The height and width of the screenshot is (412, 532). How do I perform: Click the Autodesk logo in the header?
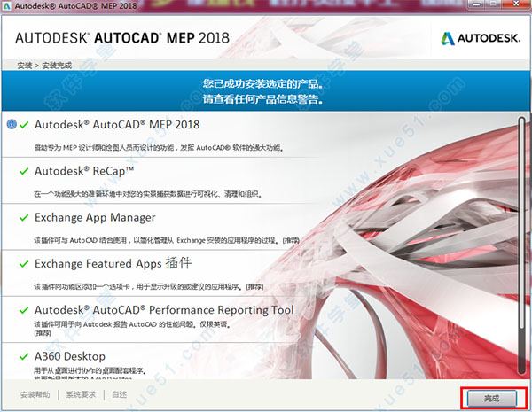click(x=481, y=38)
